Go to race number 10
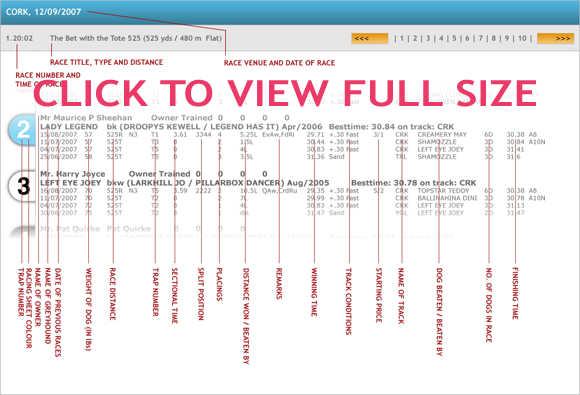The height and width of the screenshot is (395, 580). pos(522,38)
